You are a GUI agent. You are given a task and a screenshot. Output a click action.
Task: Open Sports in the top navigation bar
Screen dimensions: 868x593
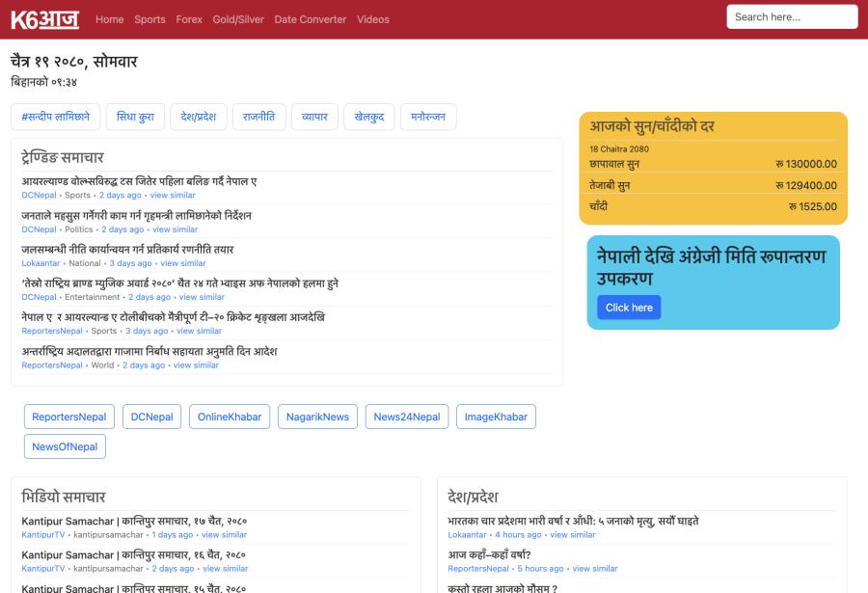tap(150, 19)
